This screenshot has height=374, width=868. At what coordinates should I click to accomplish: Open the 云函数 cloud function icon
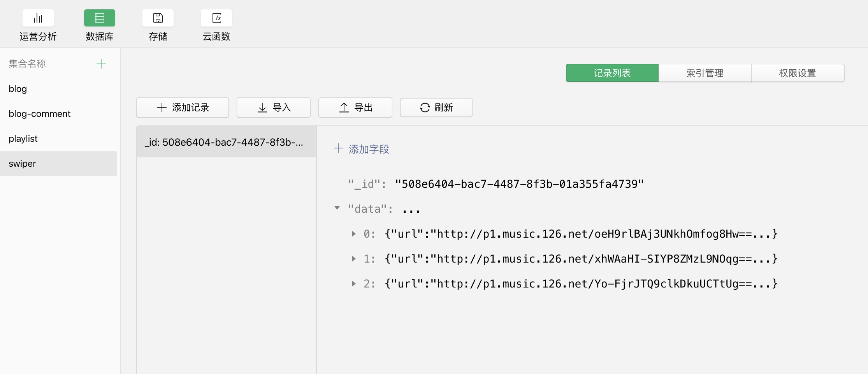216,18
